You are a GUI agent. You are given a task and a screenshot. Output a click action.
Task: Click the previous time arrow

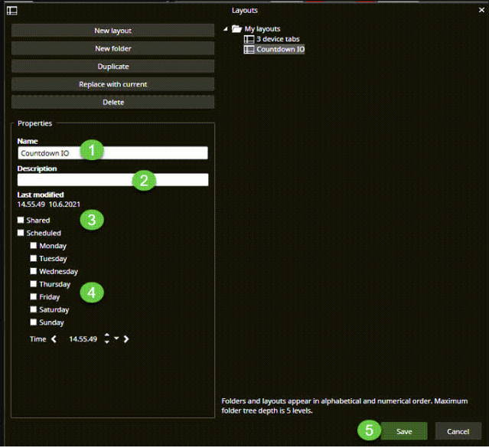click(54, 338)
